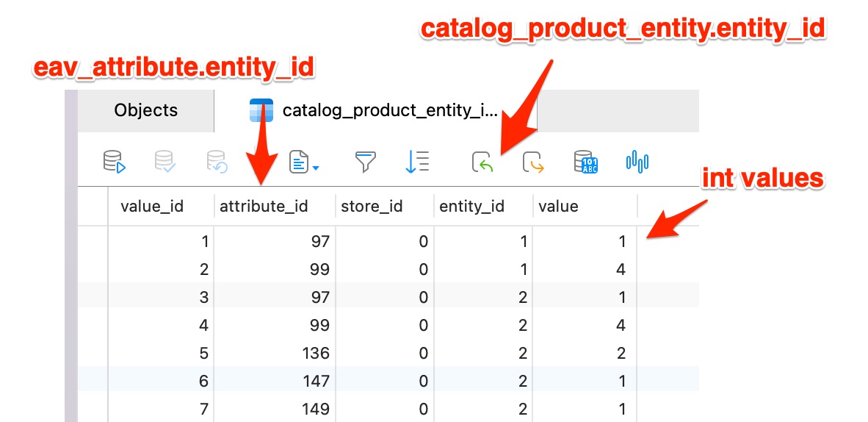Click the Begin Transaction database icon
The image size is (868, 422).
tap(115, 161)
